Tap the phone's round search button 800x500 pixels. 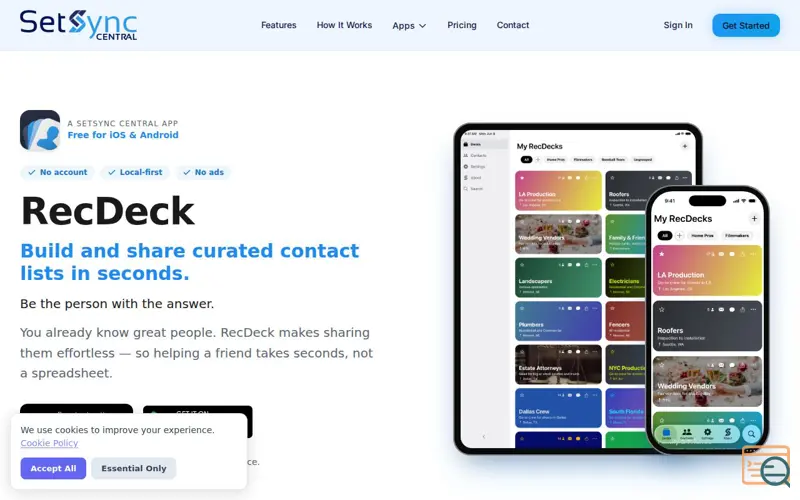[x=751, y=434]
